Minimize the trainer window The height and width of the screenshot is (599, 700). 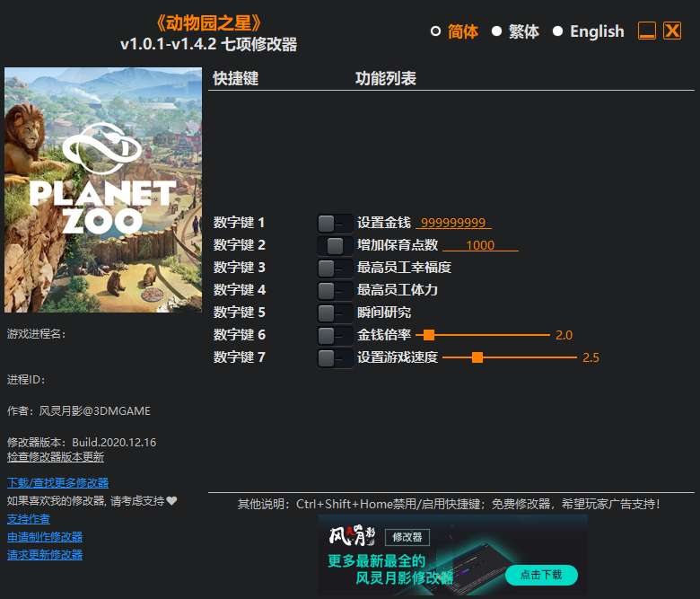[647, 31]
